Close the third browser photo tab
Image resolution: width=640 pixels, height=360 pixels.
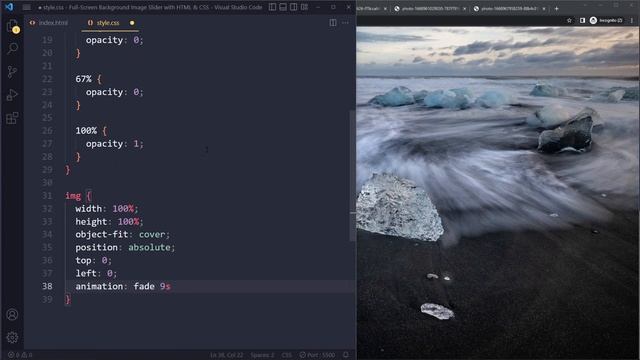(x=544, y=8)
